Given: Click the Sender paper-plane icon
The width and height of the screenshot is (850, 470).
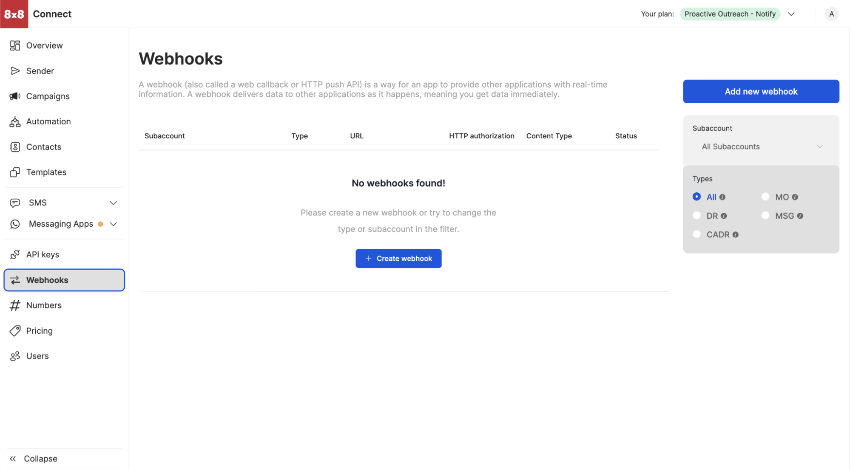Looking at the screenshot, I should [15, 71].
